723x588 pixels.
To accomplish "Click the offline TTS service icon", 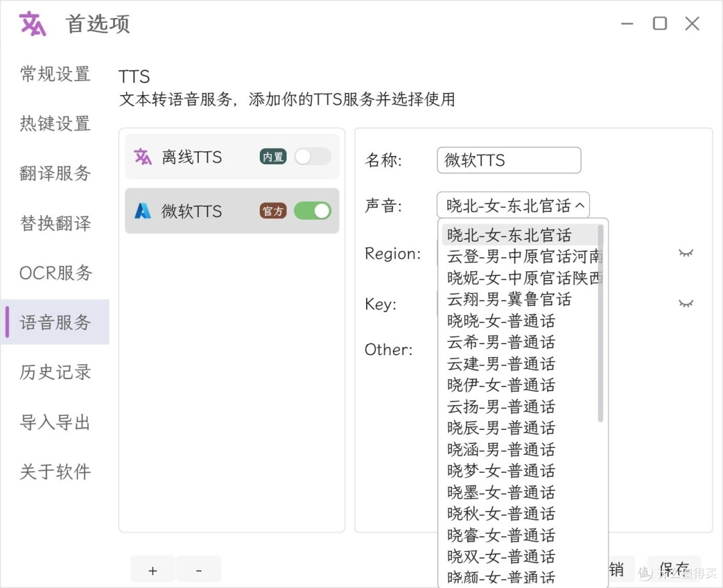I will [x=143, y=157].
